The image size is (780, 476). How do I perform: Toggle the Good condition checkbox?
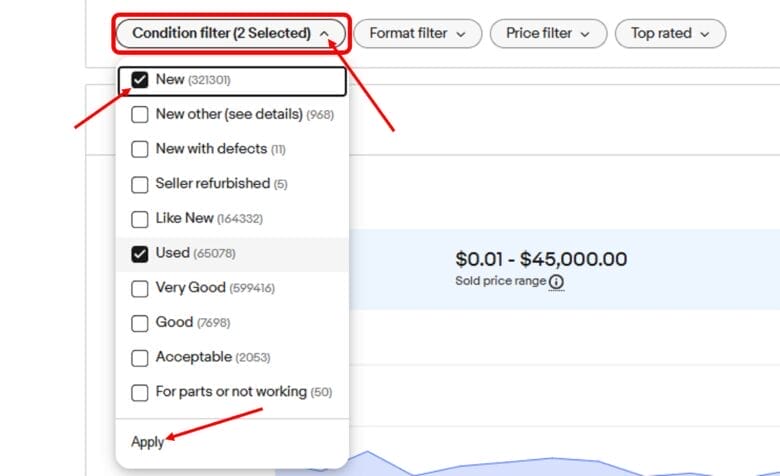(140, 323)
